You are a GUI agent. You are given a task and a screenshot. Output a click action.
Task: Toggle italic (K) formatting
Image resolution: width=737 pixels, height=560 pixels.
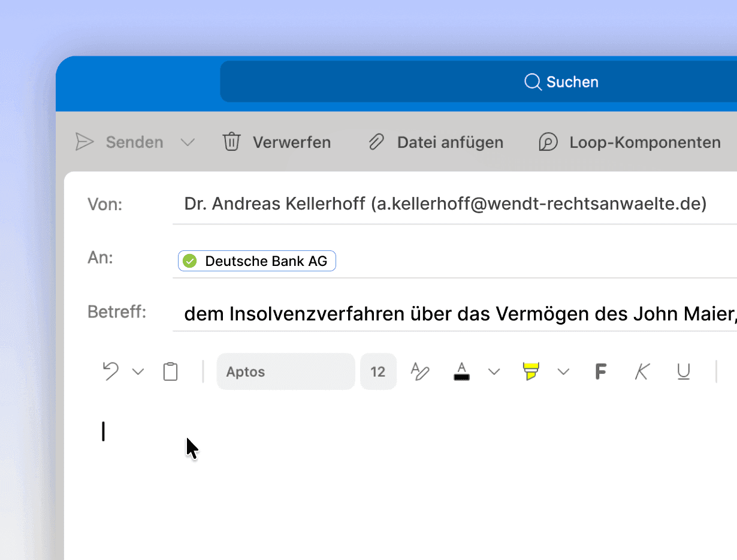click(x=642, y=371)
